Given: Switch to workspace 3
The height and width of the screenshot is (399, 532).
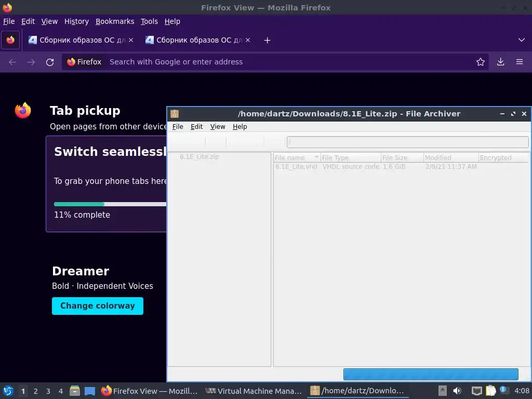Looking at the screenshot, I should [48, 391].
